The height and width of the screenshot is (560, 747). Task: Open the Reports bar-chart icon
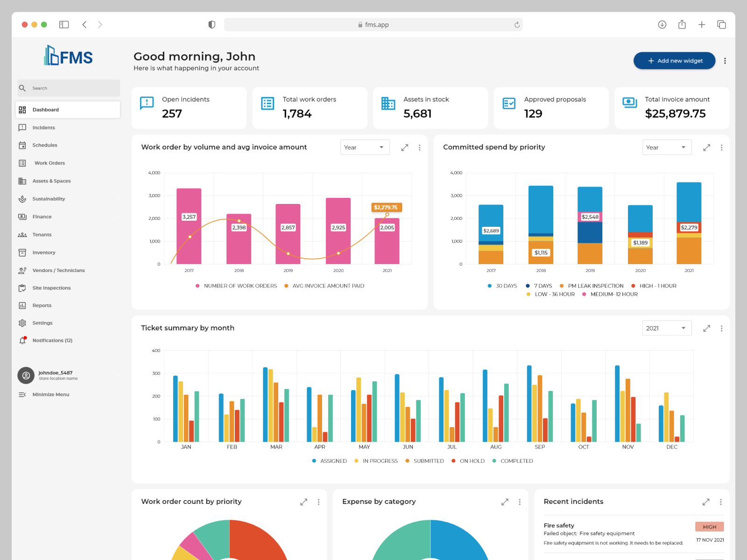coord(22,305)
